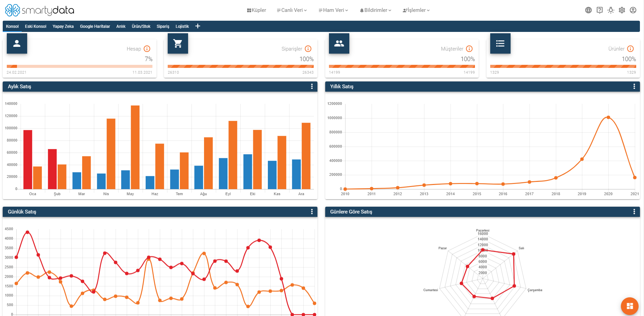This screenshot has height=316, width=644.
Task: Click the orange Nis bar
Action: pos(111,154)
